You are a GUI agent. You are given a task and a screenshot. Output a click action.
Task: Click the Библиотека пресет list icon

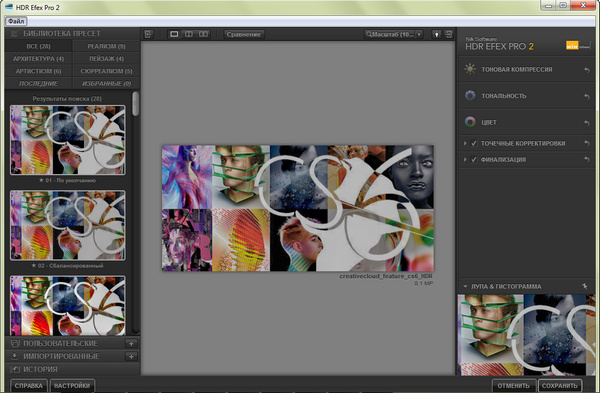15,34
